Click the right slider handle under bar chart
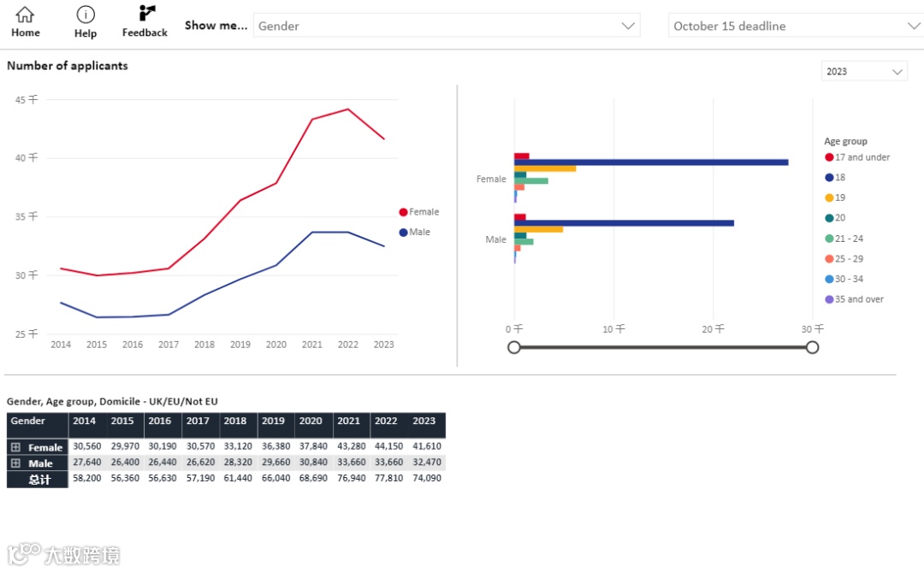Image resolution: width=924 pixels, height=572 pixels. [x=812, y=346]
